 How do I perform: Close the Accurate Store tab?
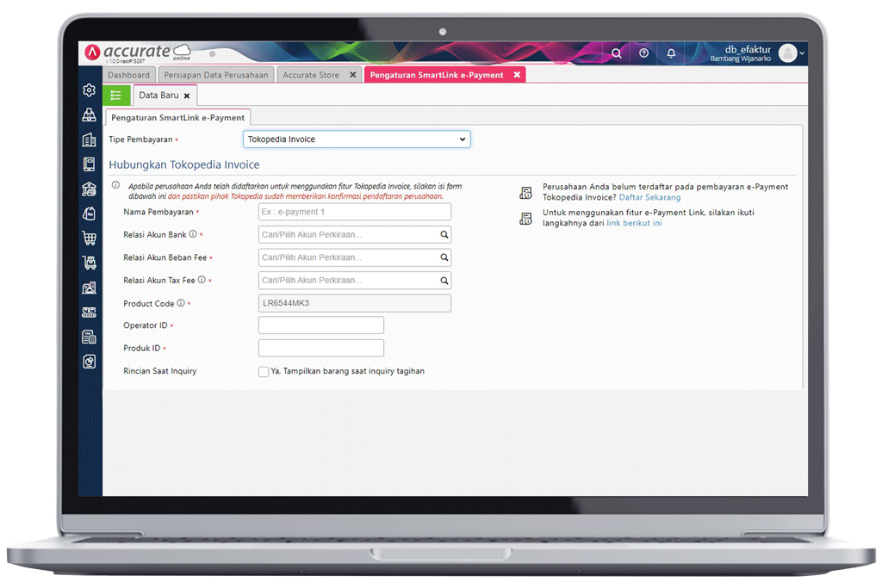point(352,75)
